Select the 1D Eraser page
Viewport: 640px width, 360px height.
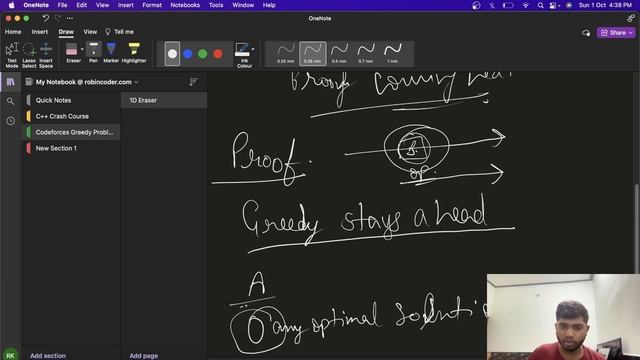pyautogui.click(x=164, y=100)
